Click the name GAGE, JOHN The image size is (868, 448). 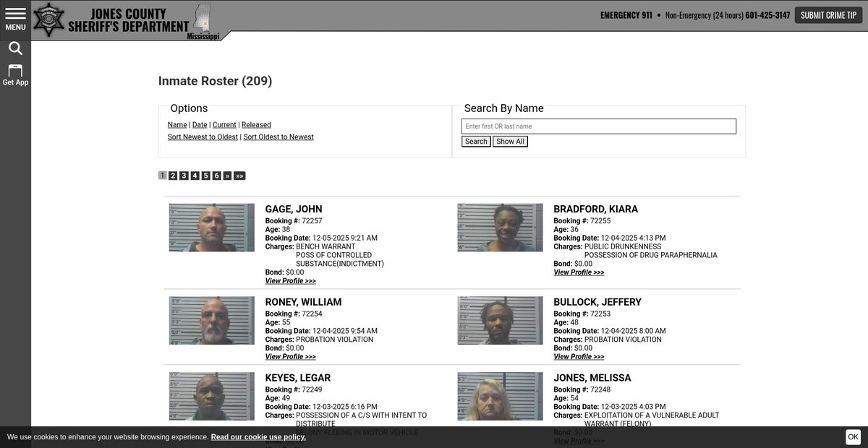coord(294,210)
